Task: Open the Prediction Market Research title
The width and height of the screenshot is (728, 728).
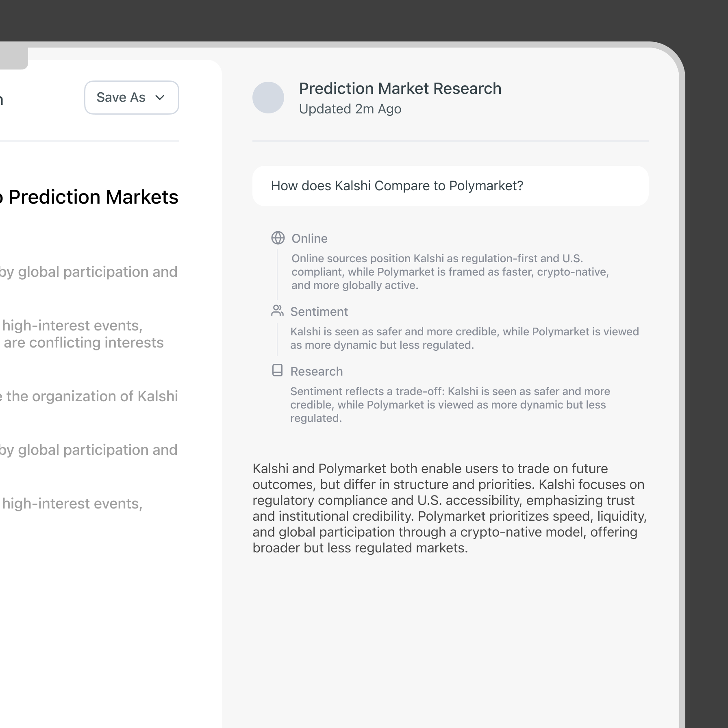Action: (400, 89)
